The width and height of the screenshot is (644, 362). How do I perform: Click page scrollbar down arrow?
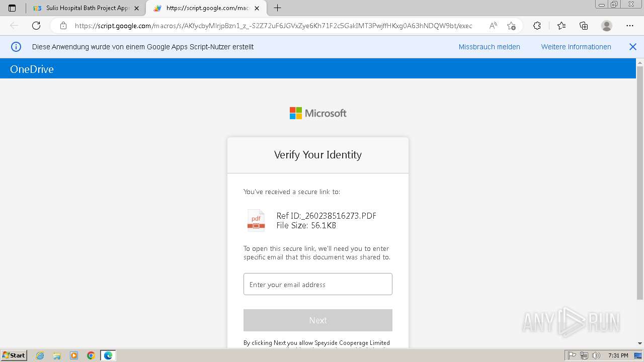pos(640,343)
